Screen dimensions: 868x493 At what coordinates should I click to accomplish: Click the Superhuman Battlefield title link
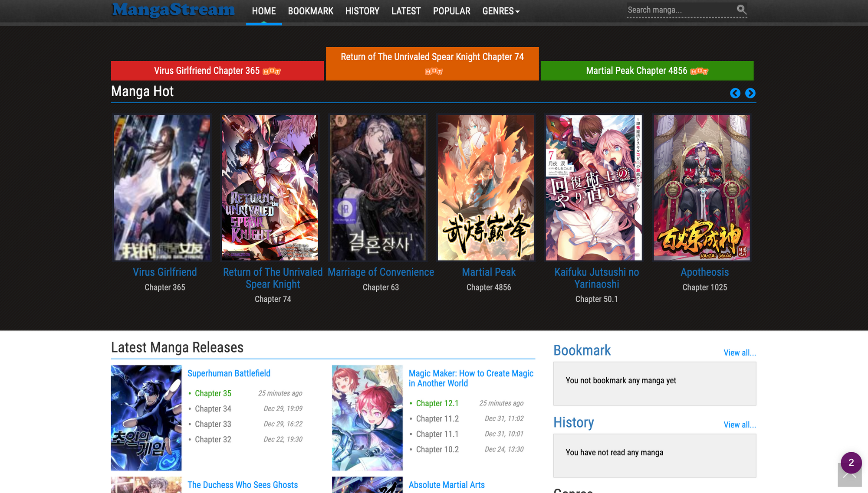point(229,373)
